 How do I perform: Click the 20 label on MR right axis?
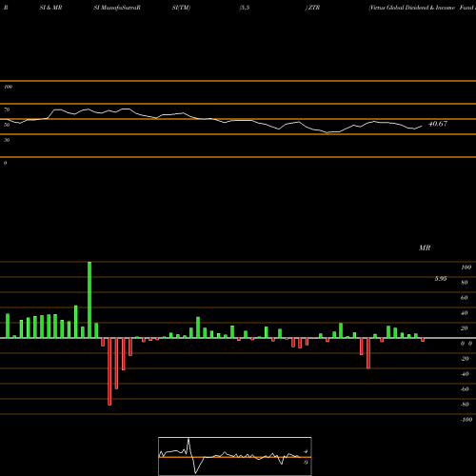pyautogui.click(x=465, y=328)
